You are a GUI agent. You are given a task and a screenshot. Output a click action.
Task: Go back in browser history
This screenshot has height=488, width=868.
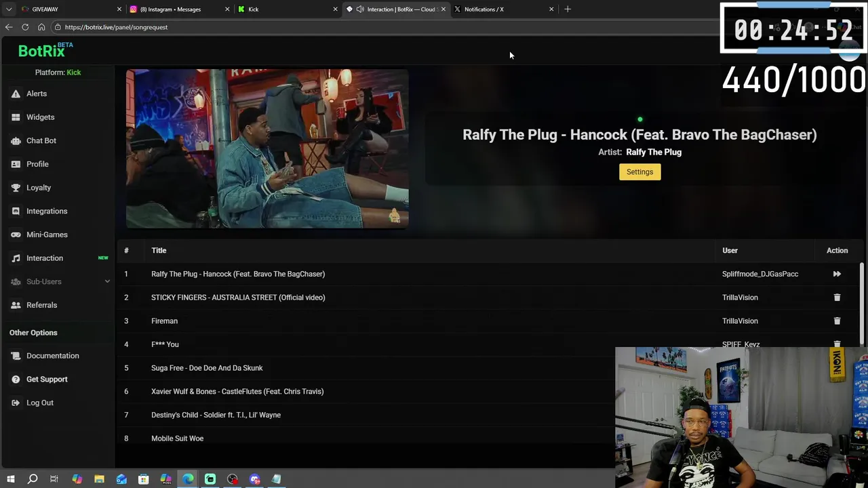[9, 27]
